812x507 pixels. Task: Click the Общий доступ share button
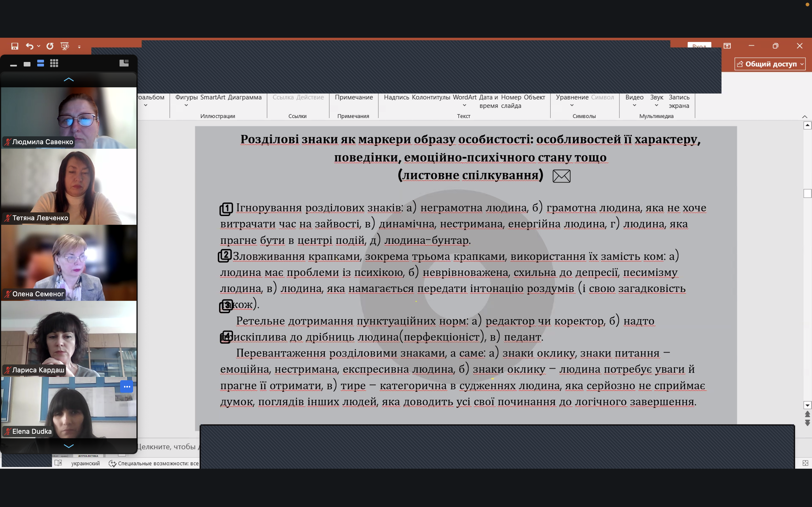point(770,64)
